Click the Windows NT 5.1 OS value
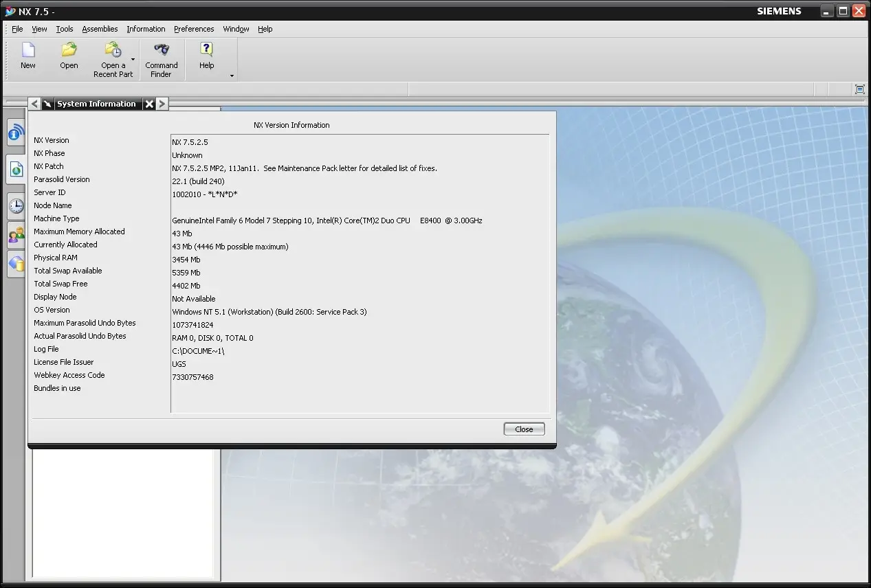This screenshot has width=871, height=588. (269, 312)
